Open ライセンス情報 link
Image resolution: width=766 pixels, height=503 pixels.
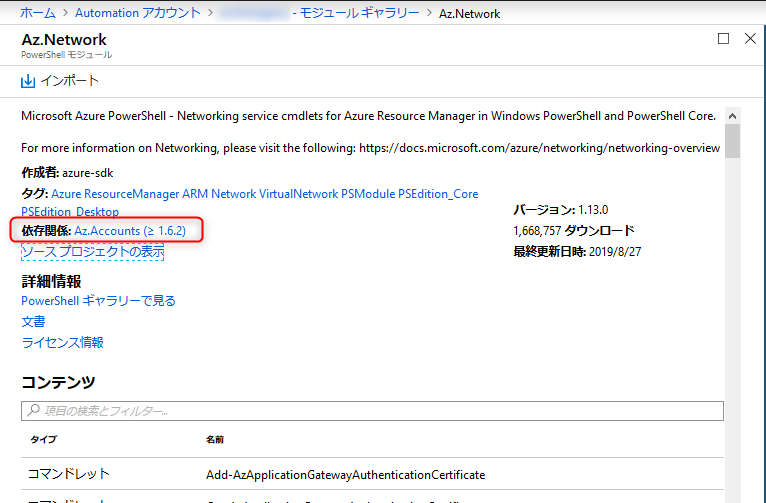tap(63, 342)
